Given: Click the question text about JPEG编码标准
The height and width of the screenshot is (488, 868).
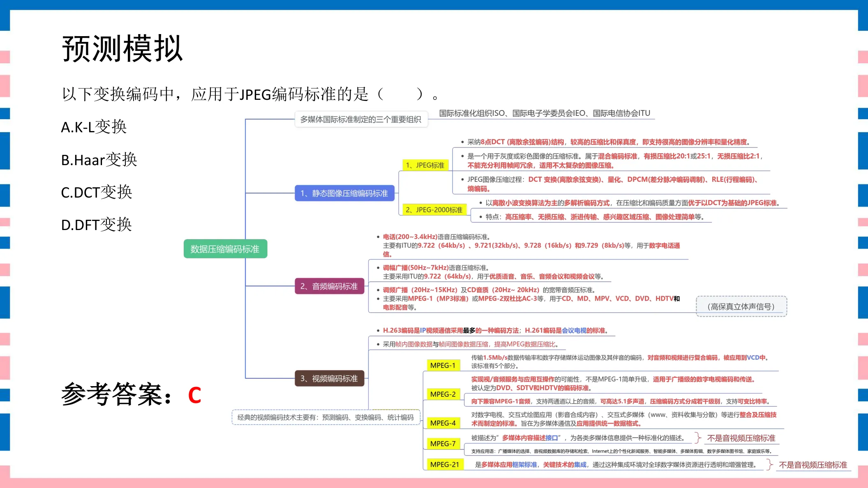Looking at the screenshot, I should click(x=250, y=94).
